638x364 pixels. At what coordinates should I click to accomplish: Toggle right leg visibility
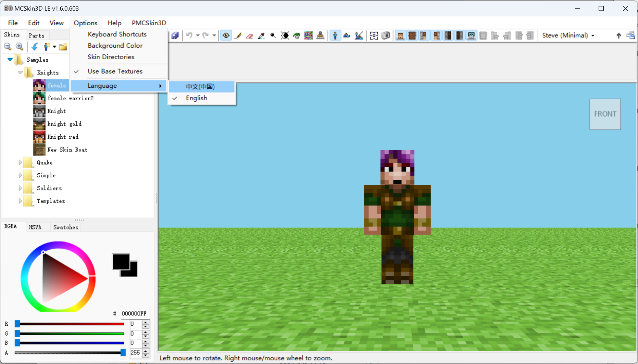click(x=460, y=36)
